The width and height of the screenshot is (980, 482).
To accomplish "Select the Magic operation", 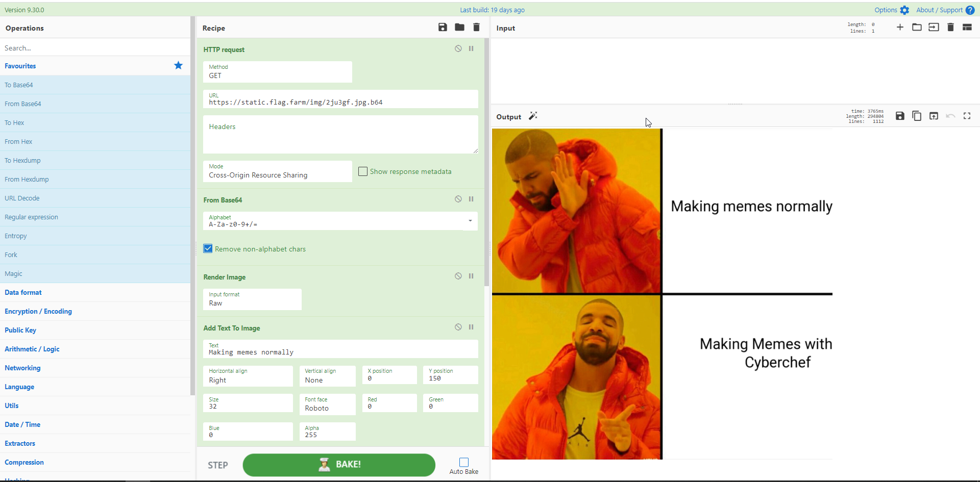I will click(x=95, y=273).
